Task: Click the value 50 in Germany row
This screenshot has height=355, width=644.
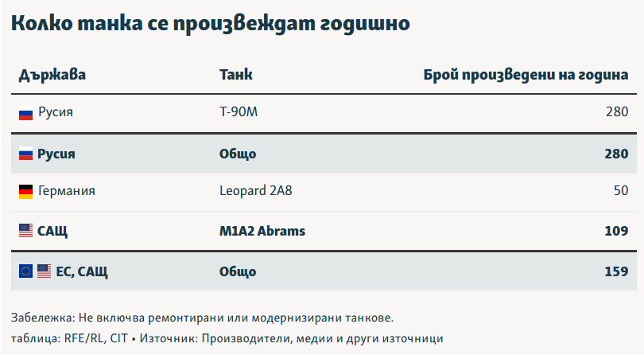Action: (x=621, y=192)
